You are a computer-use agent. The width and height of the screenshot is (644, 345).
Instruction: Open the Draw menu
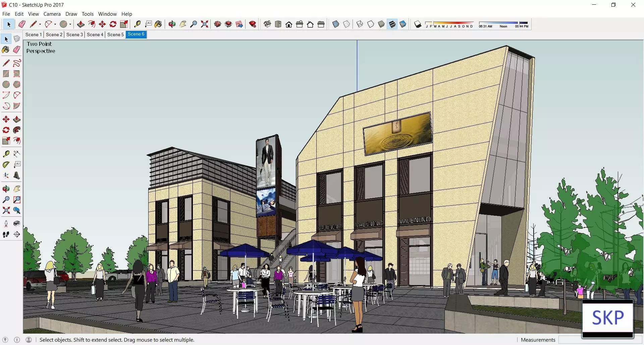[x=71, y=14]
